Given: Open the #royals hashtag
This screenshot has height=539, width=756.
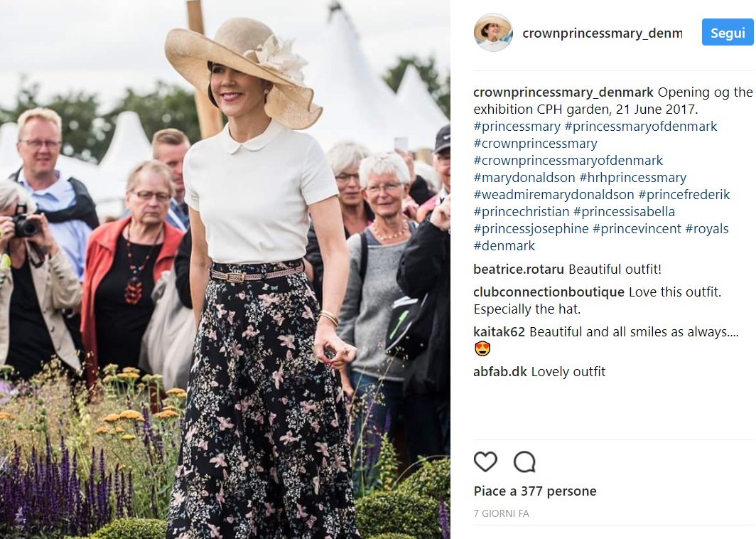Looking at the screenshot, I should pos(707,229).
